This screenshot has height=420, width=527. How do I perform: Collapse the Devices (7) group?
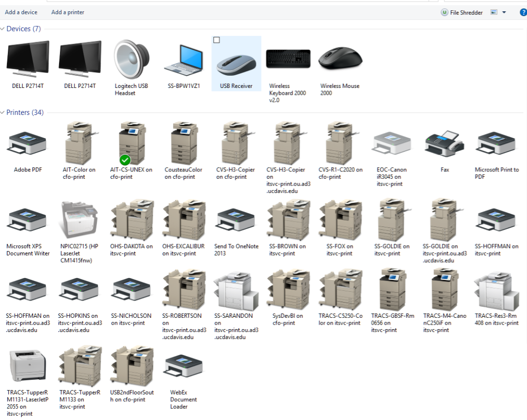[x=2, y=29]
